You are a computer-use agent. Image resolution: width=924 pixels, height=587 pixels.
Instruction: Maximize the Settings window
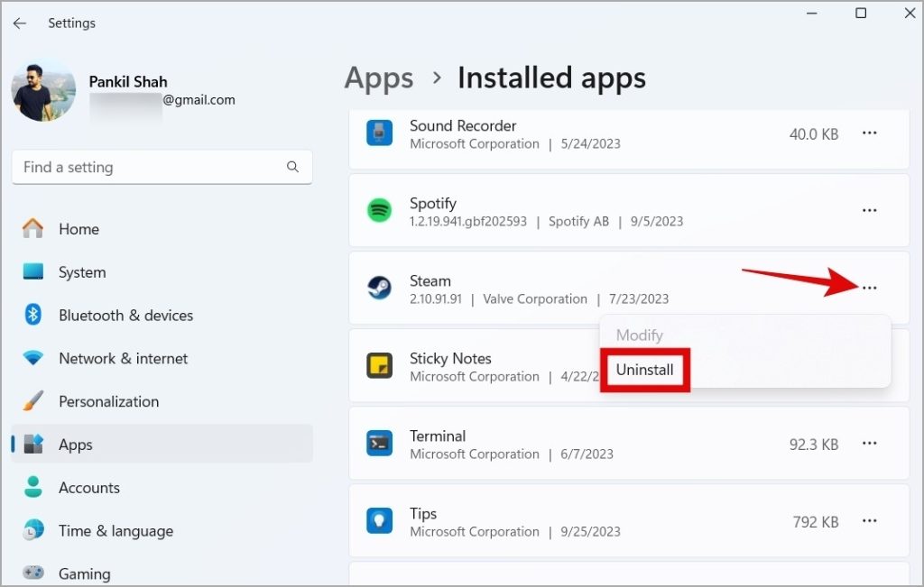coord(861,13)
